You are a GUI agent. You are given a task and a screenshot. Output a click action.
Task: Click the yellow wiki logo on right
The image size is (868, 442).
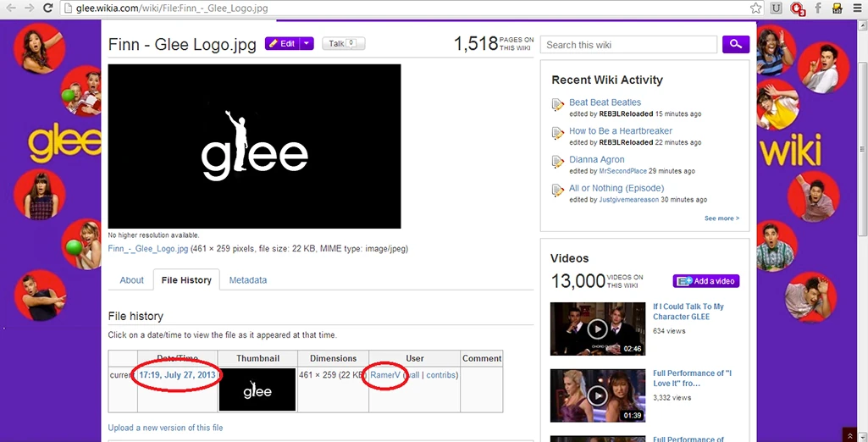pyautogui.click(x=793, y=149)
